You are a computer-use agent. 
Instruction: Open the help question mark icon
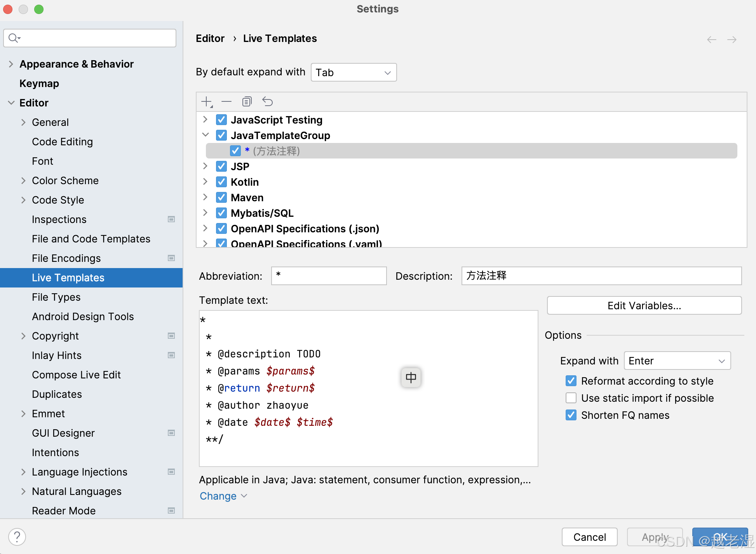click(x=17, y=537)
